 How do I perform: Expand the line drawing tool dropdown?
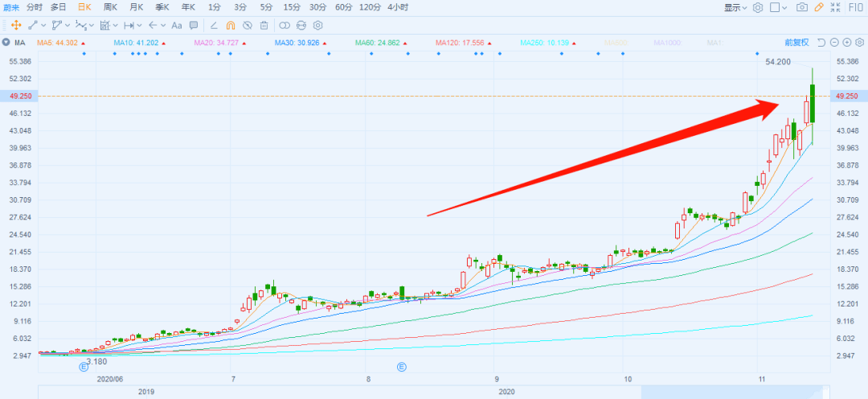42,25
